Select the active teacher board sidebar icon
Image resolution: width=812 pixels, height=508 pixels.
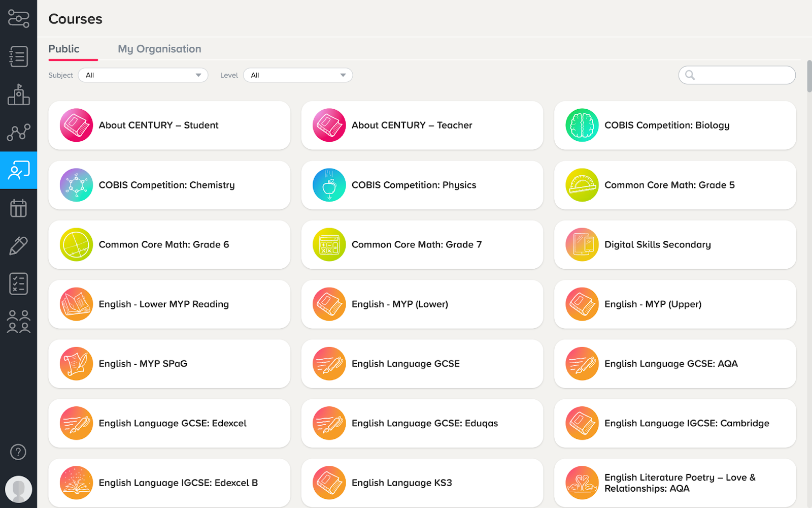pyautogui.click(x=18, y=170)
